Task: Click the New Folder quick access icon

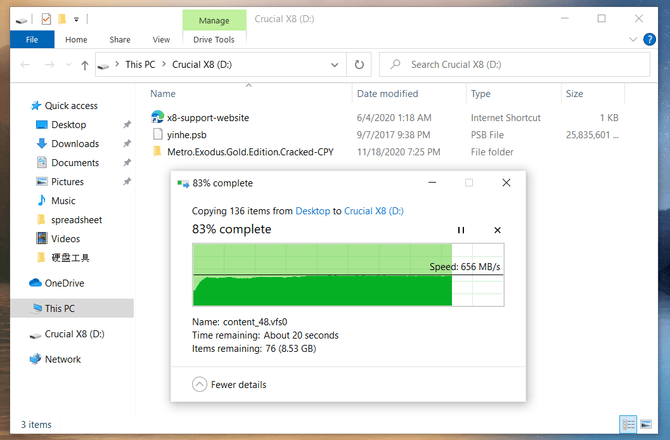Action: tap(62, 19)
